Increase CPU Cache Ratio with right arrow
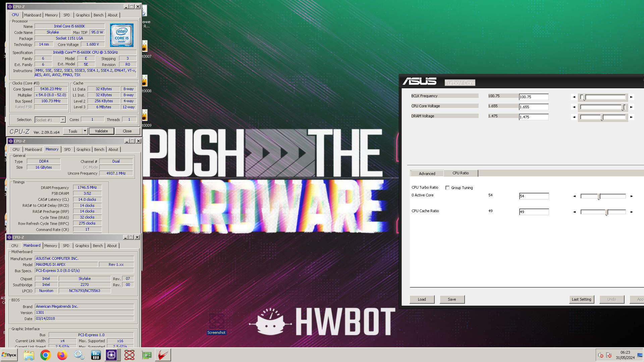This screenshot has height=362, width=644. [632, 212]
